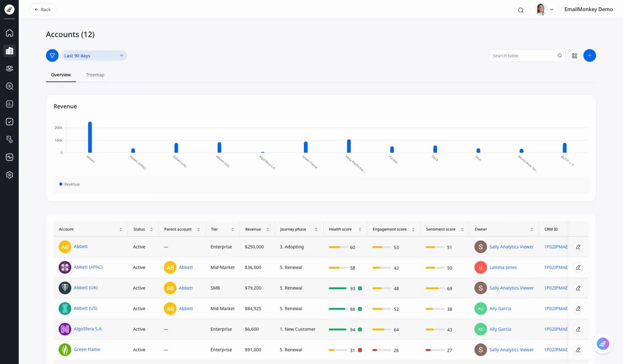Click the app logo at top left
The width and height of the screenshot is (623, 364).
pos(9,9)
